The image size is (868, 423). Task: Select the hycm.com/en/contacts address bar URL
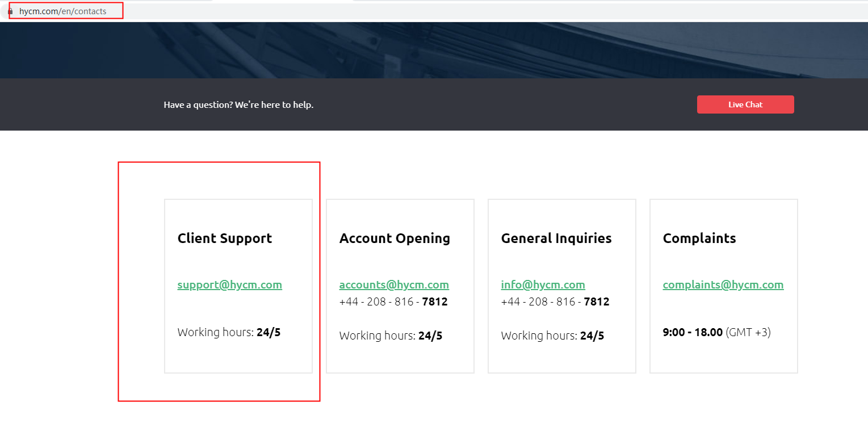(x=62, y=11)
